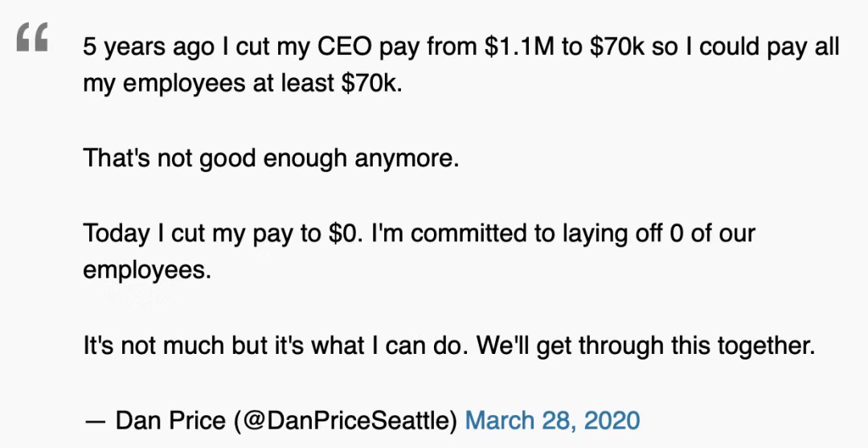Click "so I could pay all" on the first line
This screenshot has width=868, height=448.
[746, 47]
